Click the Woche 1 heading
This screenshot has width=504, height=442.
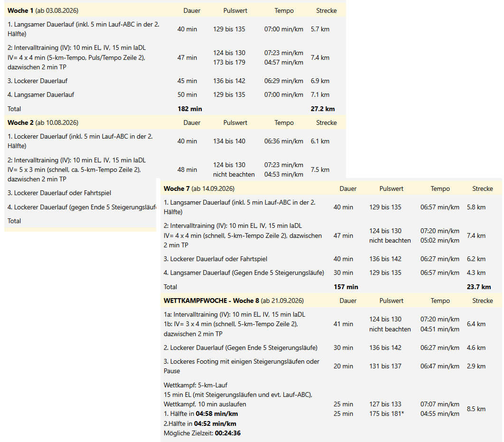tap(43, 10)
